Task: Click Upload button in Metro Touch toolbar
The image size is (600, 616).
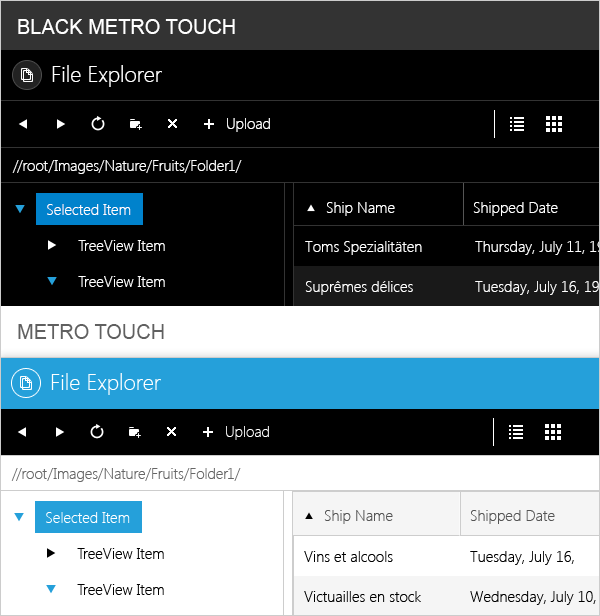Action: 236,432
